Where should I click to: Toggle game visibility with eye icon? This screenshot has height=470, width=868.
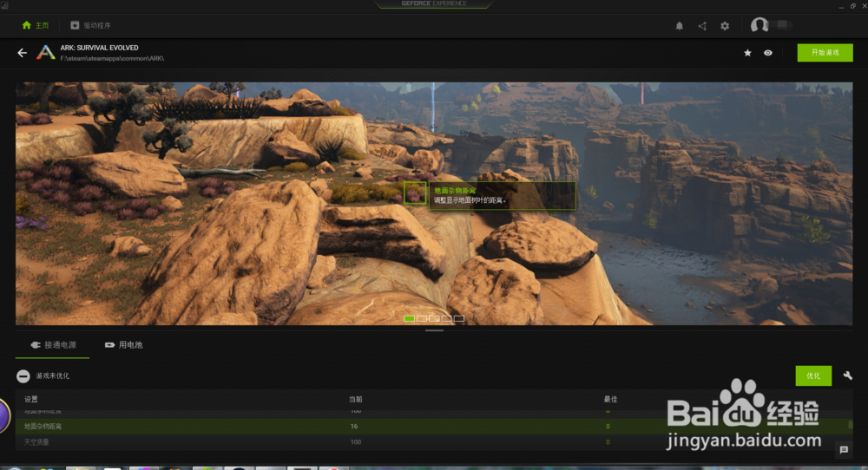pyautogui.click(x=768, y=53)
